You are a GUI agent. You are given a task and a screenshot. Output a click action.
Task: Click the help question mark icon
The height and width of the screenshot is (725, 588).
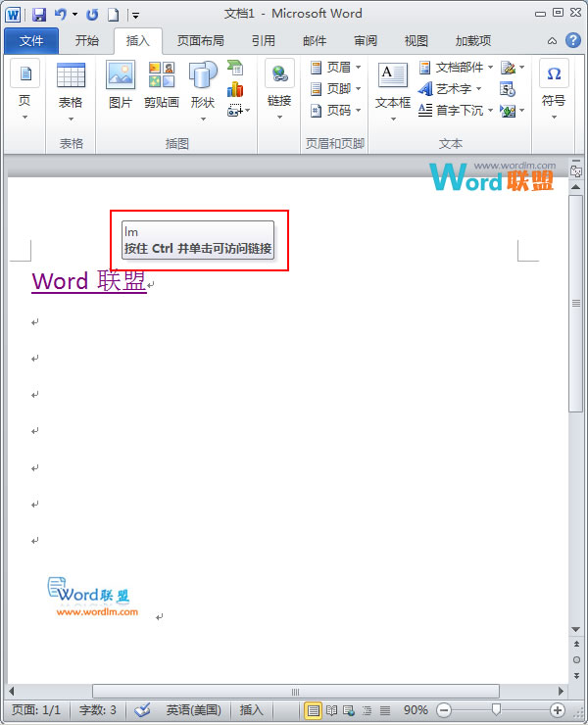[571, 41]
